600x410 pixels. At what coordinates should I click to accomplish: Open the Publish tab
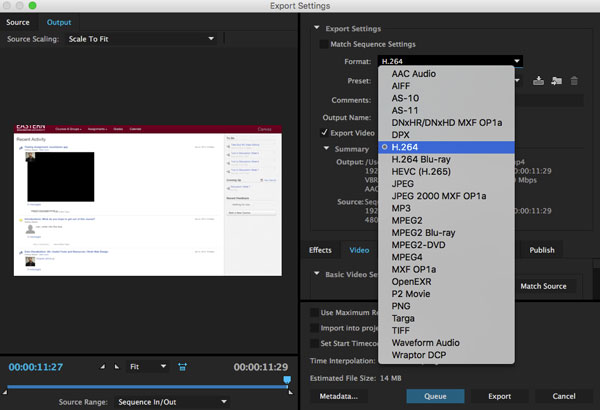[x=542, y=250]
